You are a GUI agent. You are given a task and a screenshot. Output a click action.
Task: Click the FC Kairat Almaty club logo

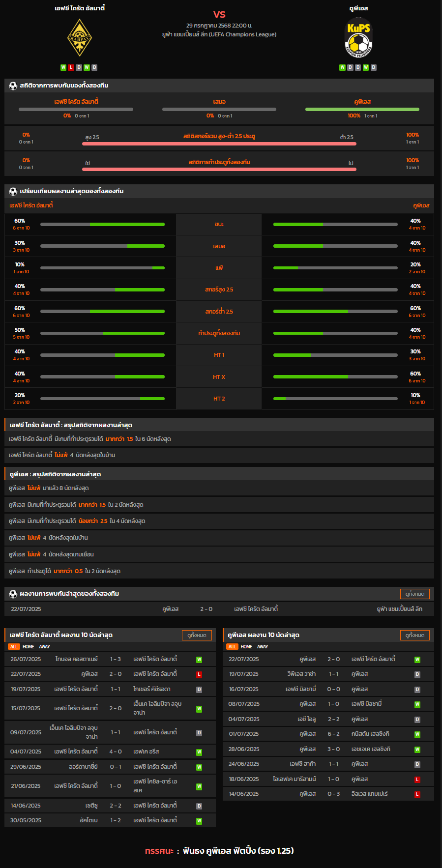point(79,38)
